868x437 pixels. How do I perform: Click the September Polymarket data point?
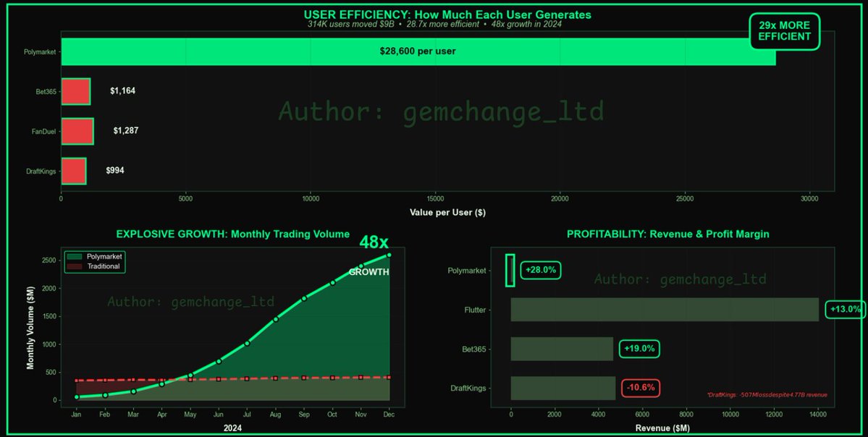(304, 299)
